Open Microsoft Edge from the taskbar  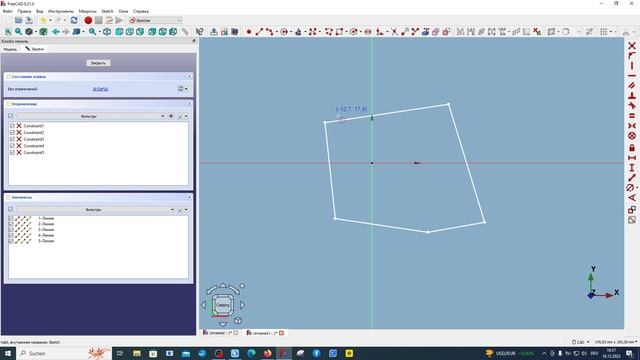251,353
